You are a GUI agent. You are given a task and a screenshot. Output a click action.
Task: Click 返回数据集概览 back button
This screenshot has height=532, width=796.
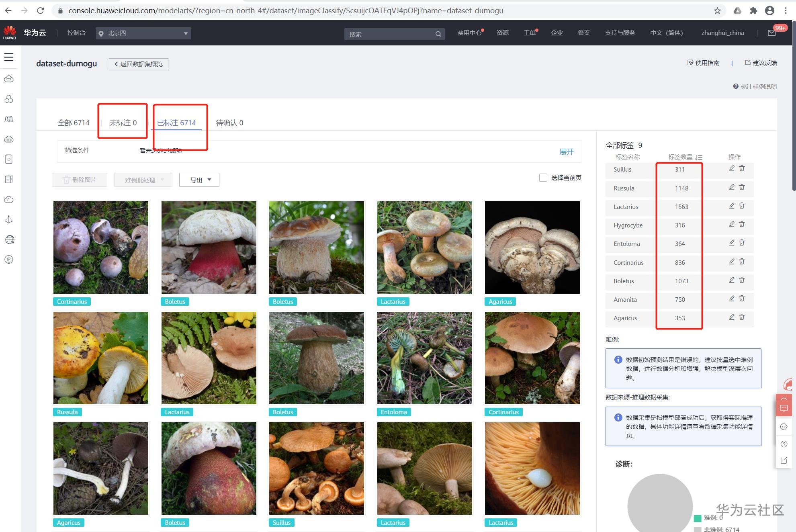click(139, 64)
